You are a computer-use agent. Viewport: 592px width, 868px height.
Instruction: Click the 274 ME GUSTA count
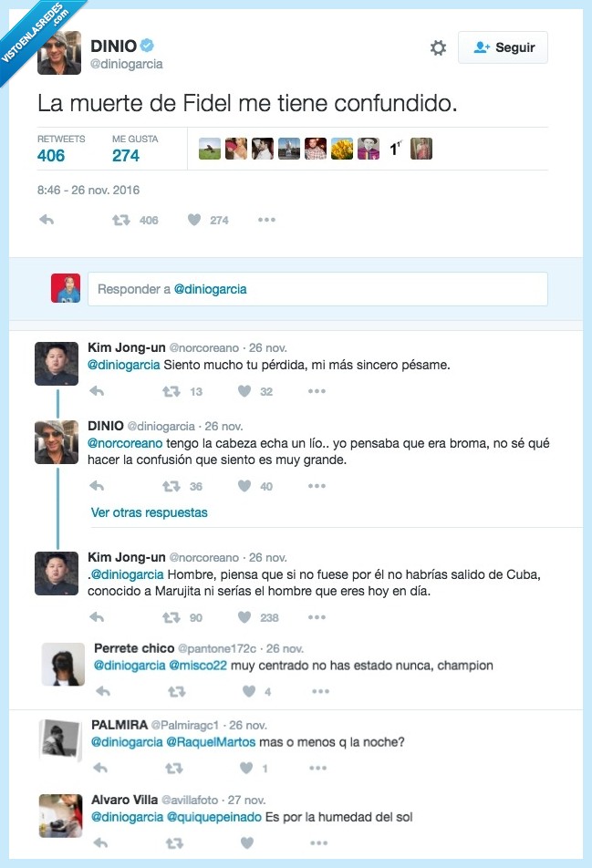(x=126, y=156)
